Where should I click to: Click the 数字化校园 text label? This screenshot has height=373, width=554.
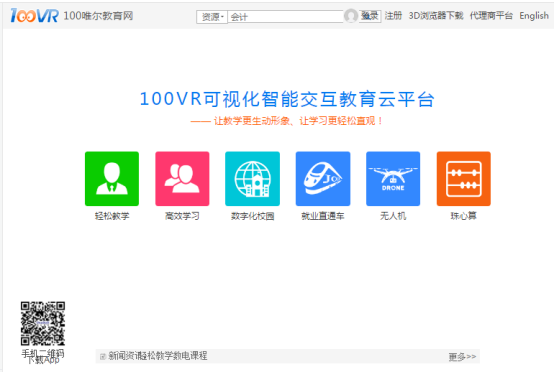coord(253,216)
